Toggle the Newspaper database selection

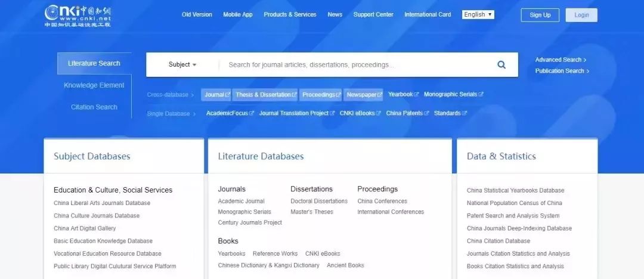(x=364, y=95)
